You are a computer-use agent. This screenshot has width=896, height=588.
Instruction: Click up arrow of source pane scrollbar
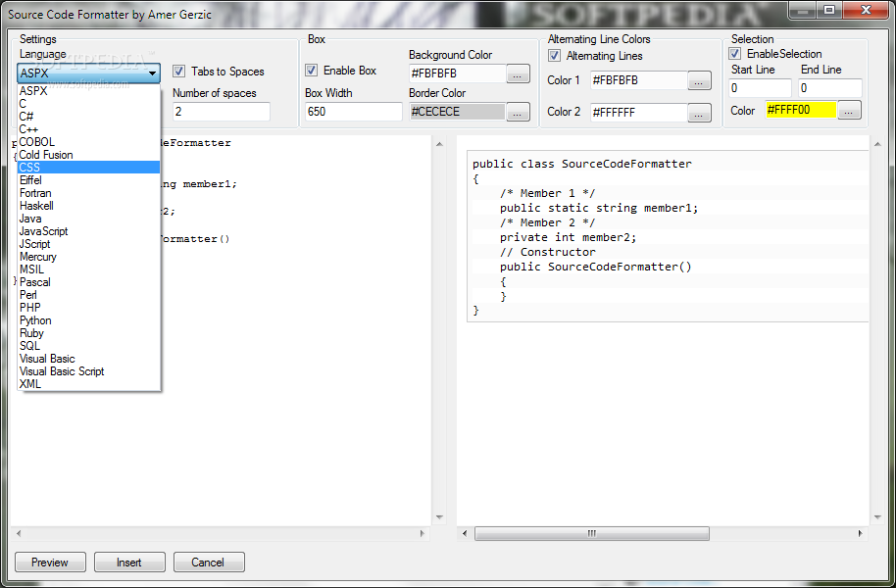point(439,143)
